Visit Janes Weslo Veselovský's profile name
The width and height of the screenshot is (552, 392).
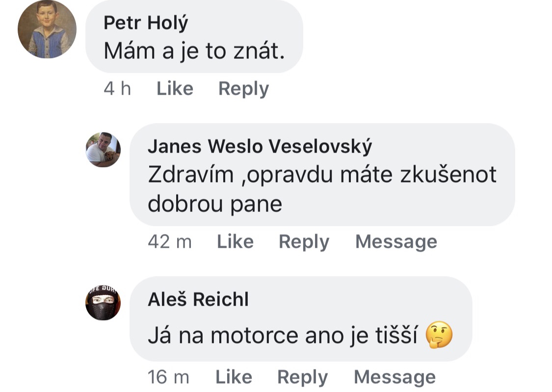(260, 146)
